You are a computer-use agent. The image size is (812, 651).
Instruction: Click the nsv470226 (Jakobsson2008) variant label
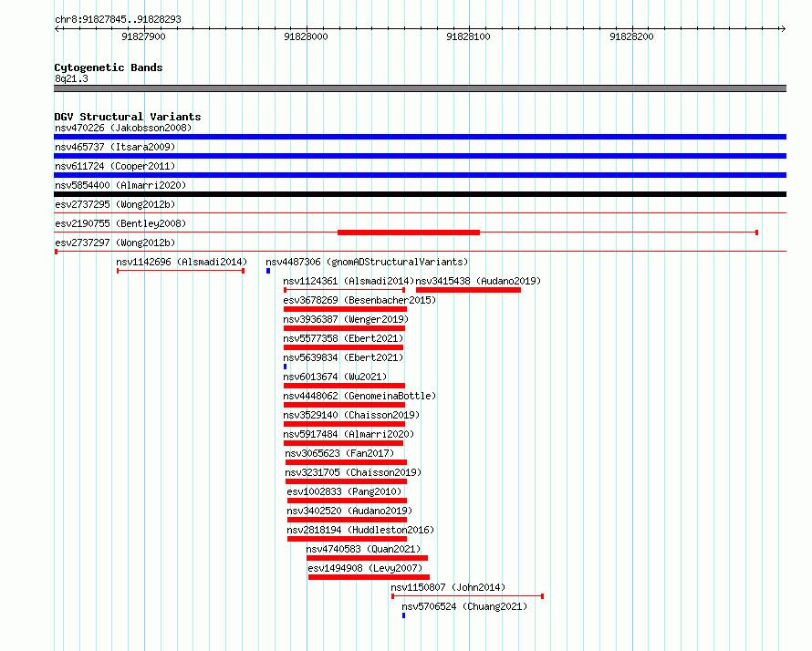(123, 128)
